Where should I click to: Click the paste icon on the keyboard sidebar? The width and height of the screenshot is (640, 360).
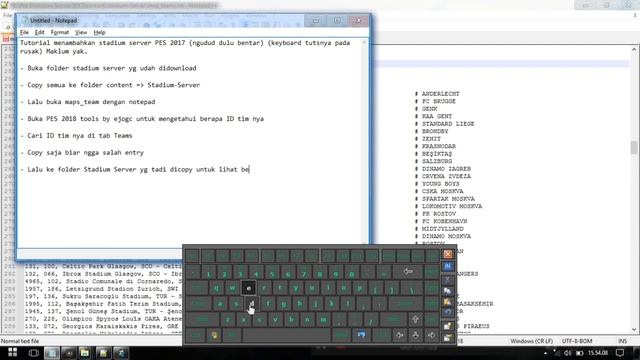448,302
